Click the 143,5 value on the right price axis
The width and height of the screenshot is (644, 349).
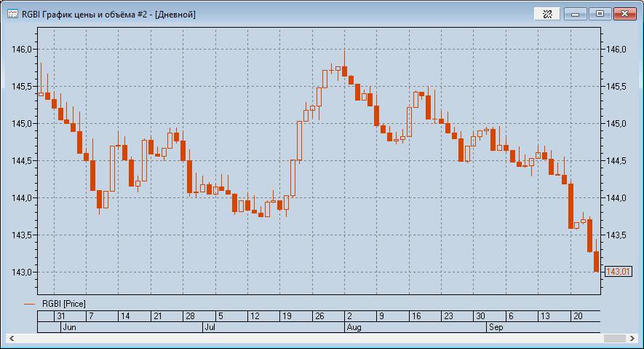point(616,235)
